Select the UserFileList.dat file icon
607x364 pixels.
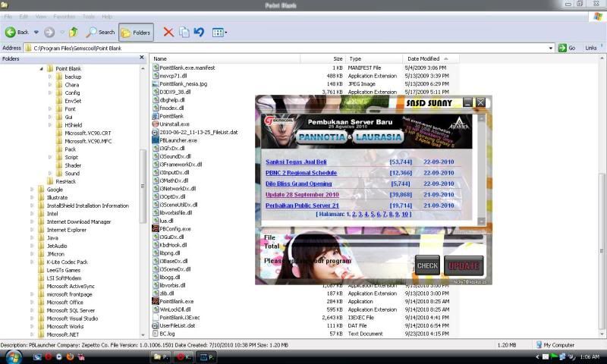156,326
